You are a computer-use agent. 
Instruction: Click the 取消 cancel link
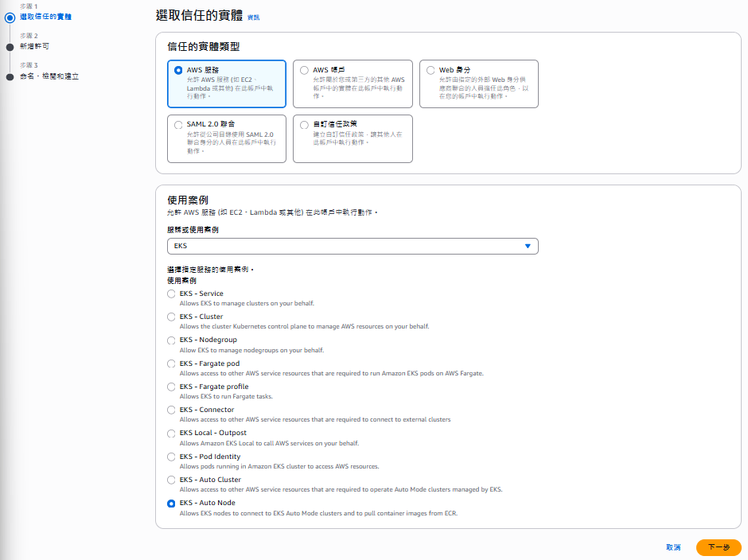point(673,547)
